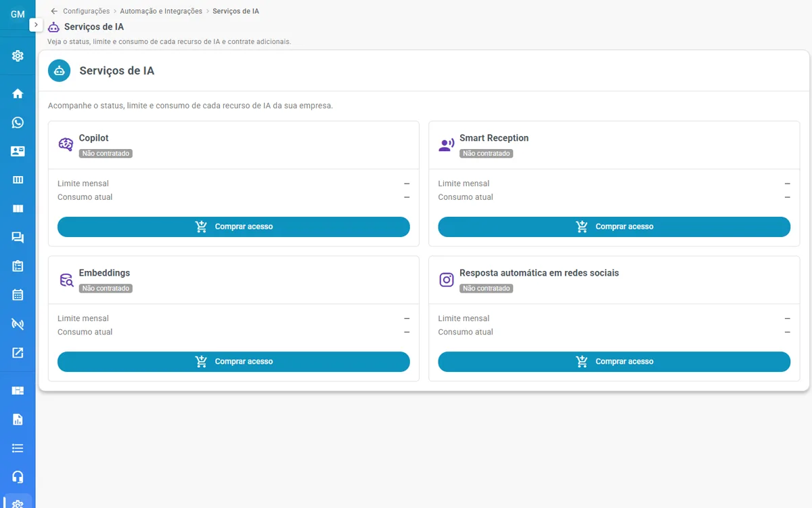Go to Automação e Integrações breadcrumb
Screen dimensions: 812x508
pos(161,12)
